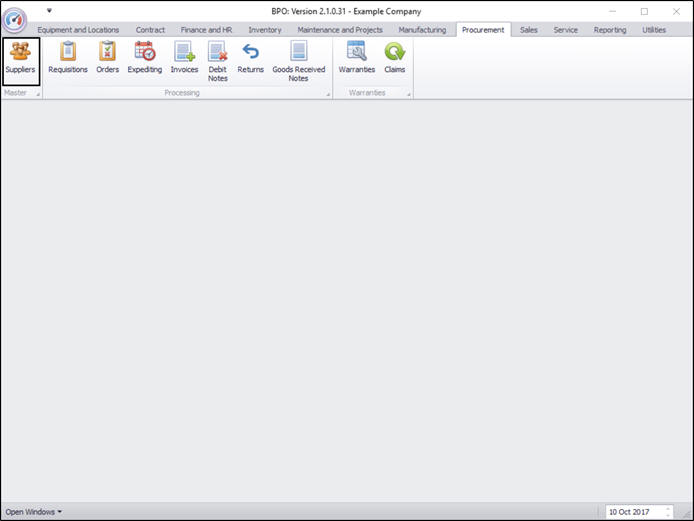Maximize the BPO window

[x=644, y=11]
